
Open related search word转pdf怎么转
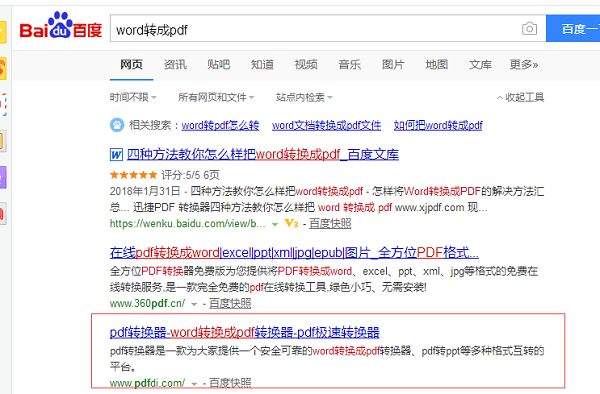point(220,125)
